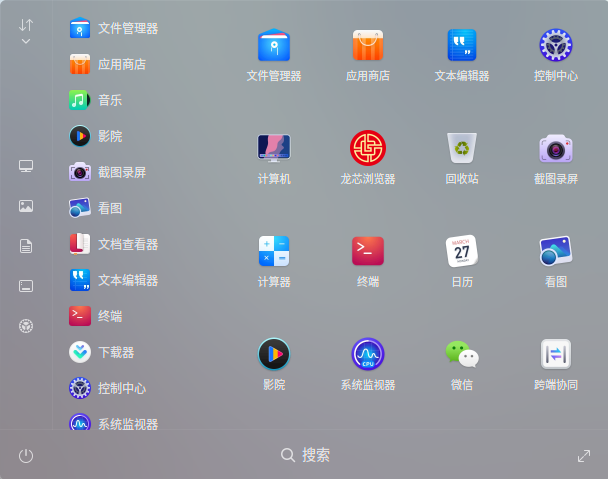Open 文件管理器 in the app grid

pyautogui.click(x=274, y=55)
